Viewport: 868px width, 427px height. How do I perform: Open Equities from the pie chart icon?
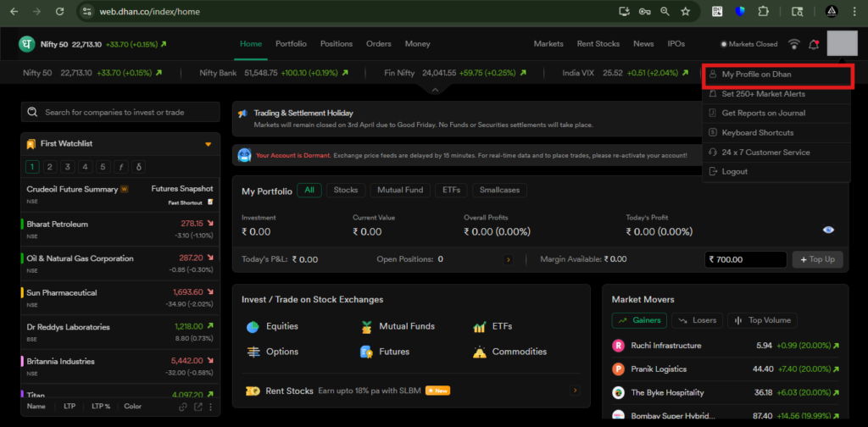253,326
